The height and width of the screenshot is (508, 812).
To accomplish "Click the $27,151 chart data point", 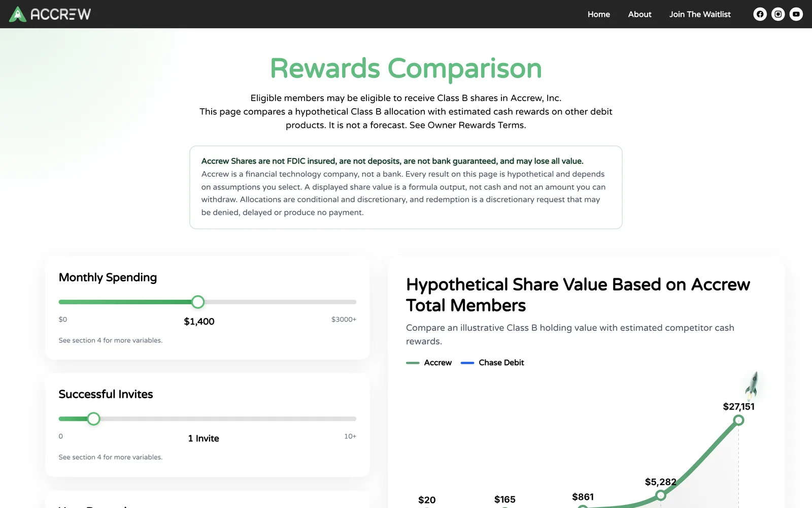I will [x=739, y=420].
